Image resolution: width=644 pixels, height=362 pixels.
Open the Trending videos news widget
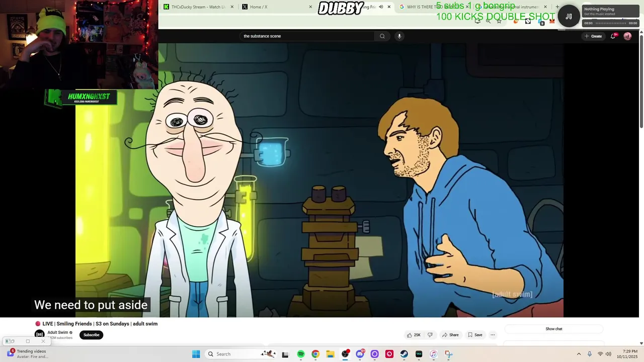28,354
